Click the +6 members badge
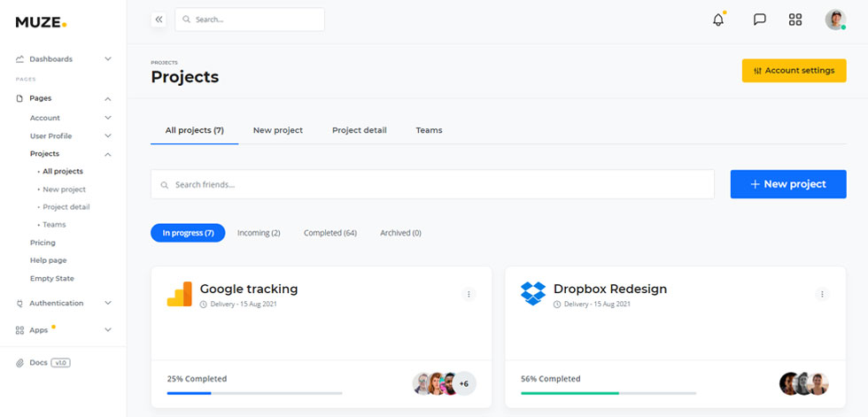Image resolution: width=868 pixels, height=417 pixels. point(464,384)
